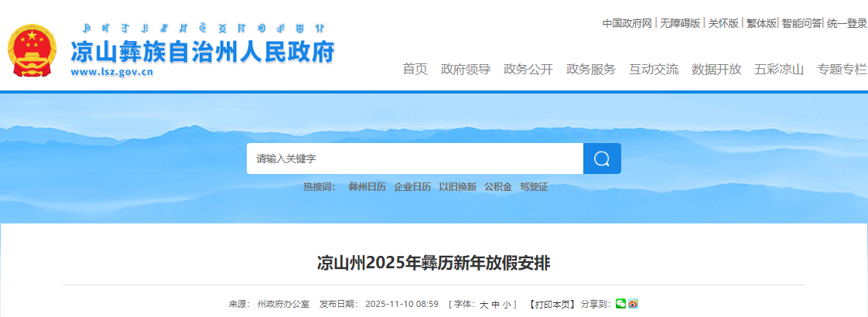Image resolution: width=868 pixels, height=317 pixels.
Task: Select hot search term 公积金
Action: pyautogui.click(x=497, y=187)
